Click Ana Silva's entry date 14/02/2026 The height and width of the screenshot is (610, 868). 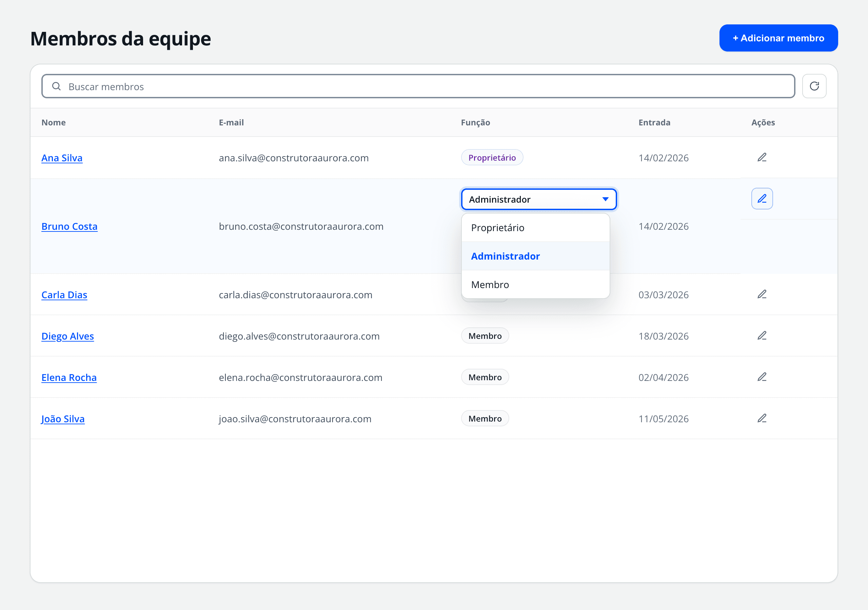[x=664, y=158]
